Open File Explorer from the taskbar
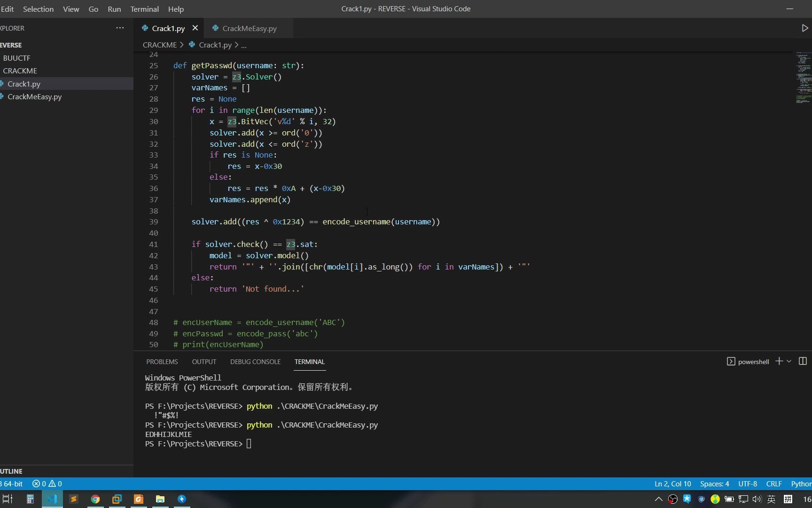Screen dimensions: 812x508 [x=160, y=499]
